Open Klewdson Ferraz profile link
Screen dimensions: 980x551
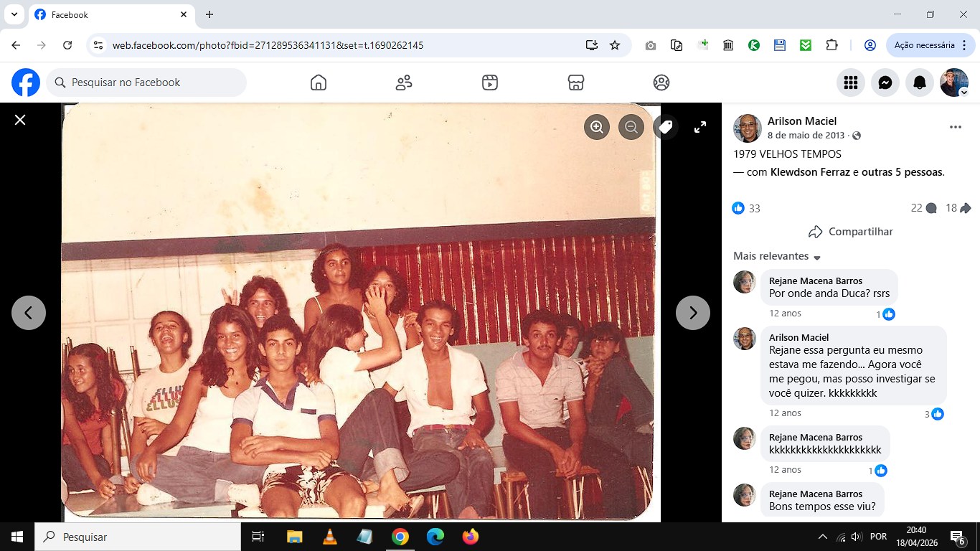click(810, 172)
